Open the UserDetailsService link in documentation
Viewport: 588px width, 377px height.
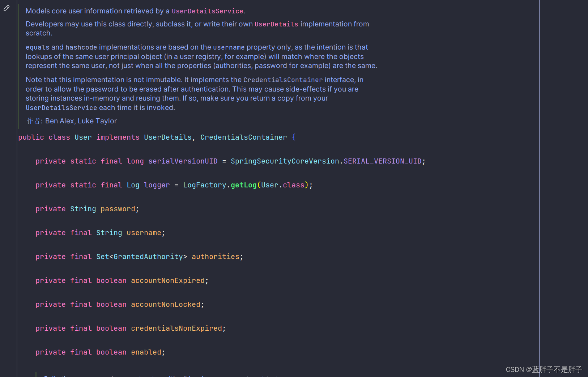click(x=207, y=11)
